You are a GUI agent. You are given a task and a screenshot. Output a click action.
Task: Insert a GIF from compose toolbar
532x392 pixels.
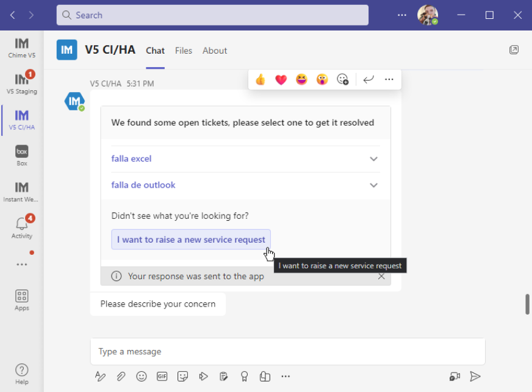162,376
